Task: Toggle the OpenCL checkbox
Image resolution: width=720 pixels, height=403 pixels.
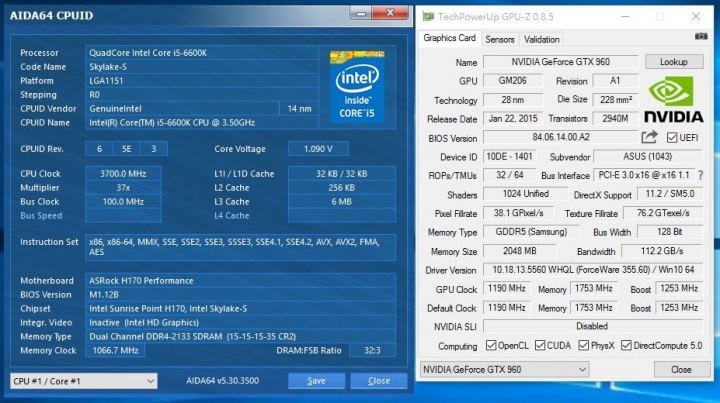Action: click(491, 345)
